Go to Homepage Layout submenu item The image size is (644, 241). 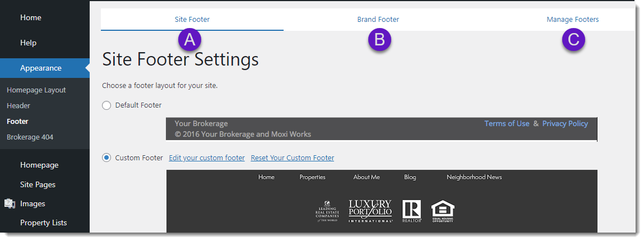pyautogui.click(x=36, y=90)
